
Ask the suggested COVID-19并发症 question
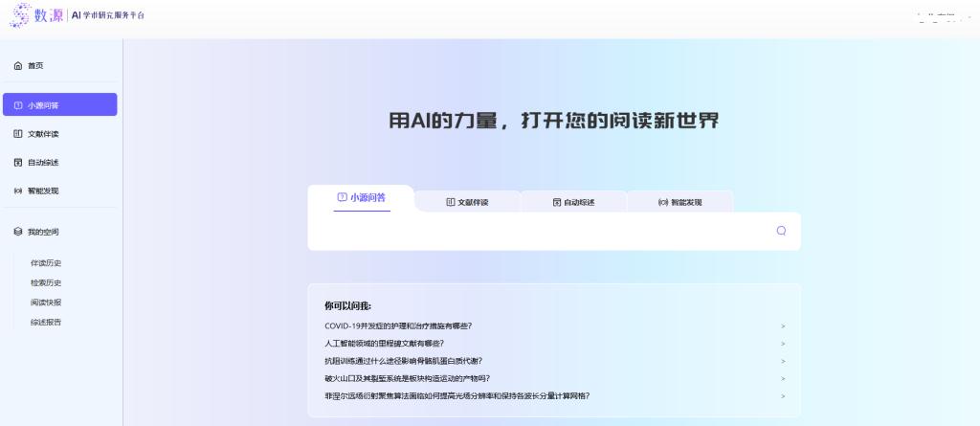click(x=398, y=325)
